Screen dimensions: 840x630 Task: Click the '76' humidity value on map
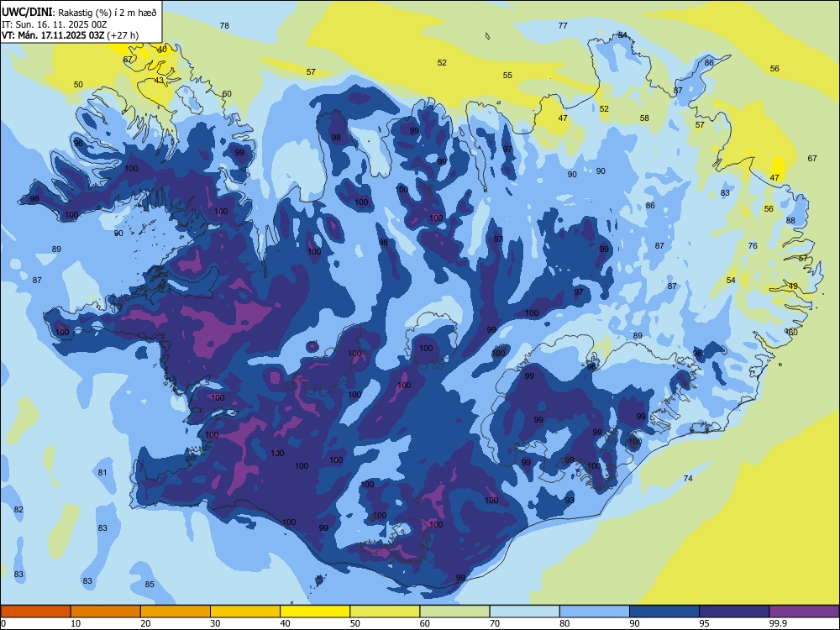[x=753, y=246]
